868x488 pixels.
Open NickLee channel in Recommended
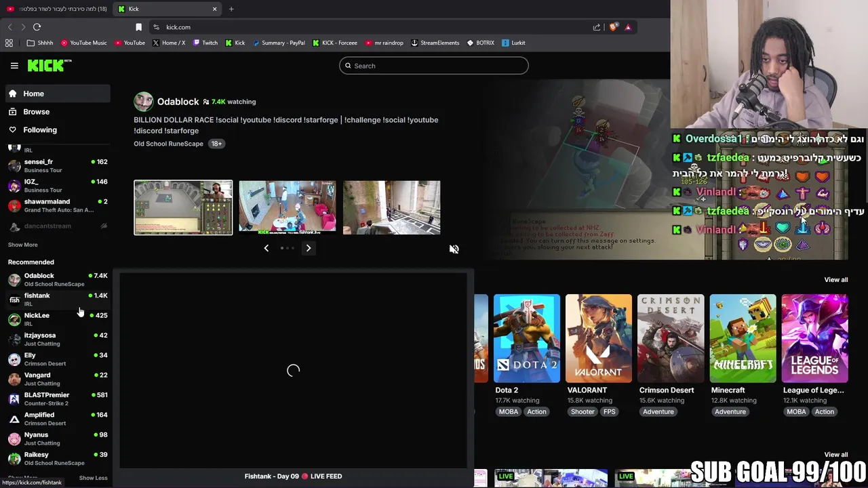(58, 319)
